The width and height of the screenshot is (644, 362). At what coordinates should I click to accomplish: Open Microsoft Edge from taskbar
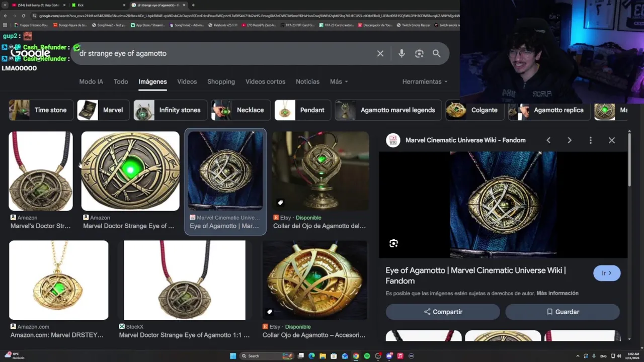(x=311, y=356)
